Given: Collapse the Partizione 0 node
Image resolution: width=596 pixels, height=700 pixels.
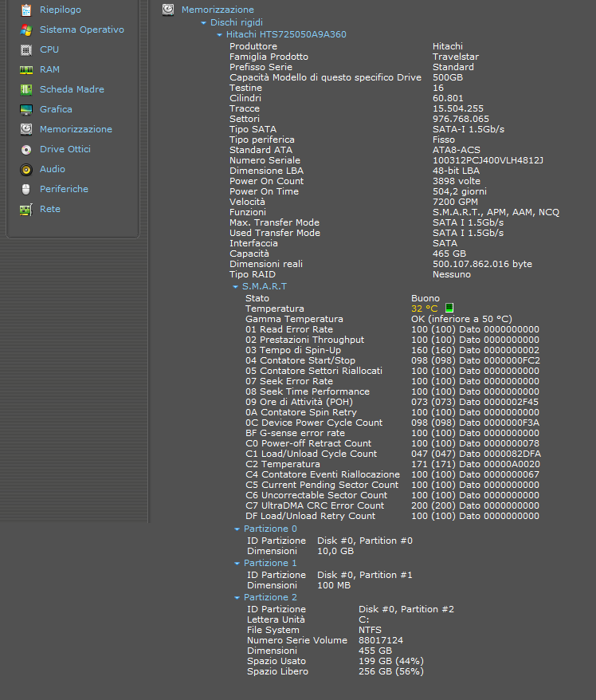Looking at the screenshot, I should click(237, 529).
